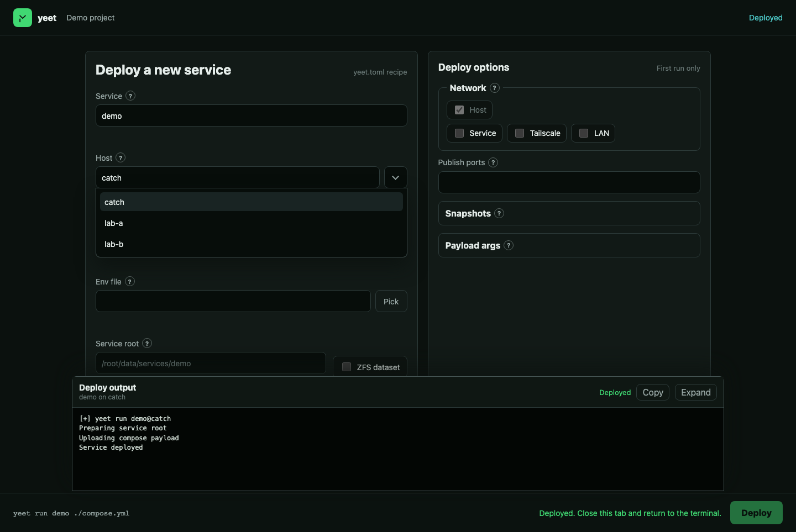Collapse the Host dropdown chevron
Screen dimensions: 796x532
click(396, 178)
